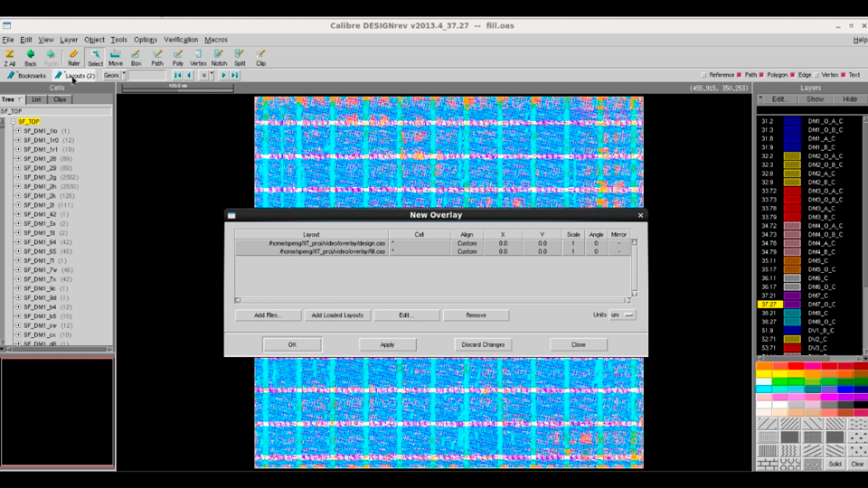Switch to the Clips tab

[60, 99]
